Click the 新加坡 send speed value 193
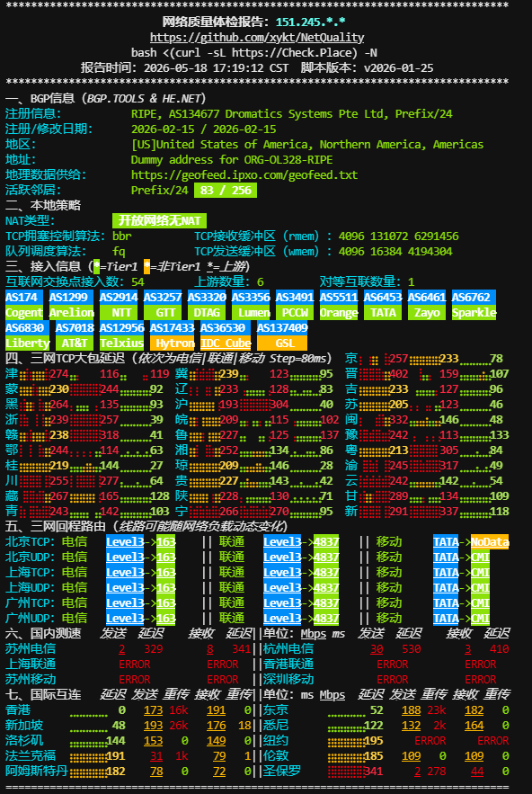 (154, 725)
